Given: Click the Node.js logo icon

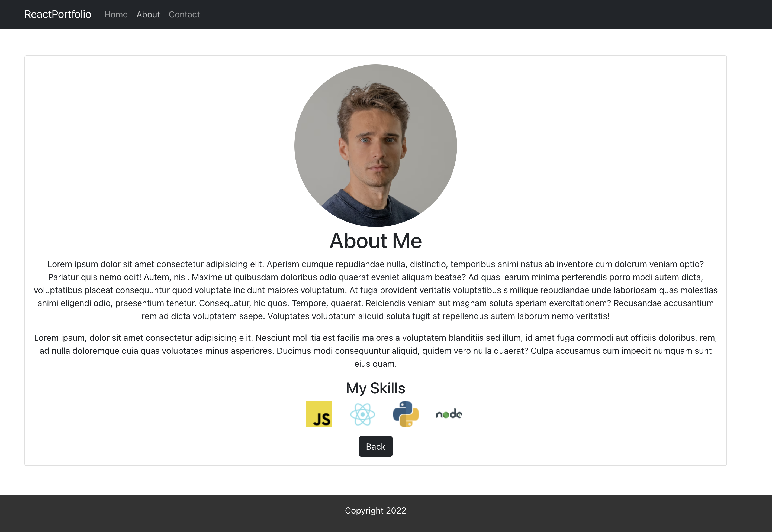Looking at the screenshot, I should click(449, 414).
